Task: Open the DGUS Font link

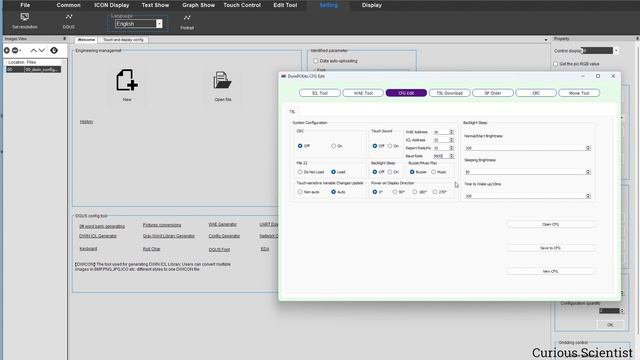Action: (219, 249)
